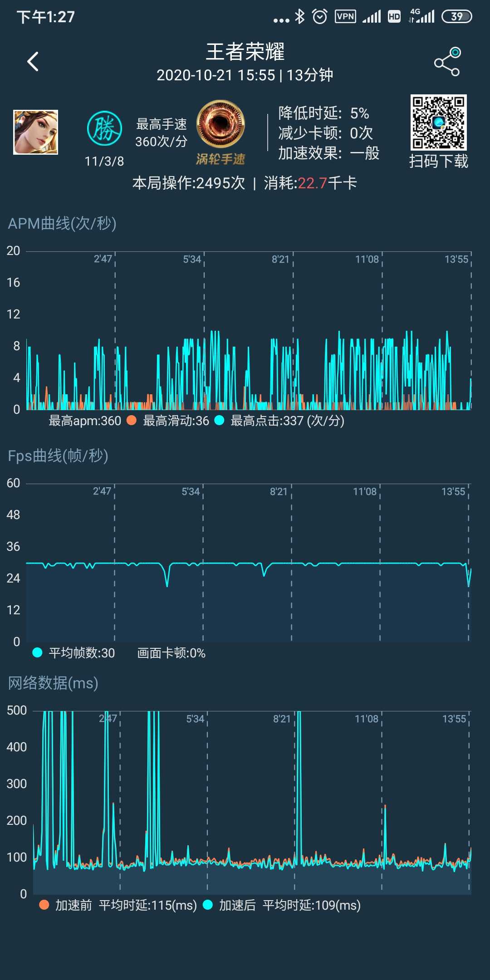Tap the orange 最高滑动 legend dot
Image resolution: width=490 pixels, height=980 pixels.
tap(132, 421)
